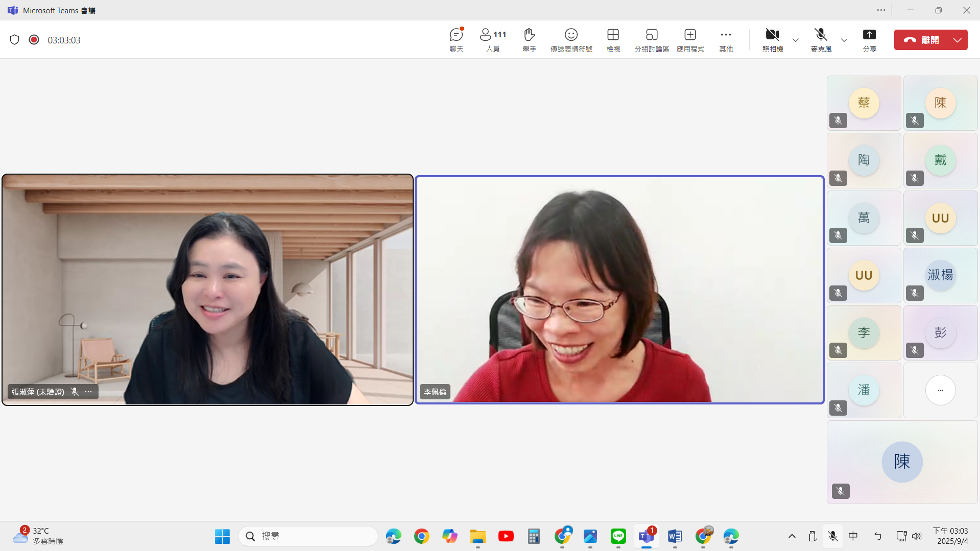Open the view (檢視) layout options
This screenshot has width=980, height=551.
(x=613, y=40)
